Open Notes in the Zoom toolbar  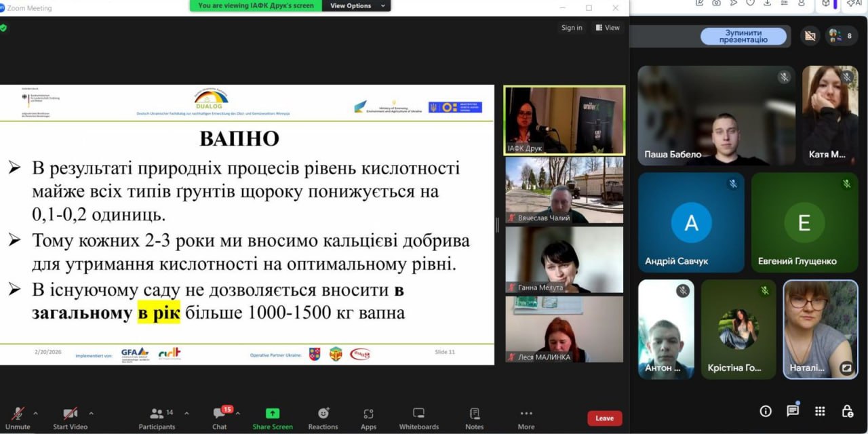[475, 418]
